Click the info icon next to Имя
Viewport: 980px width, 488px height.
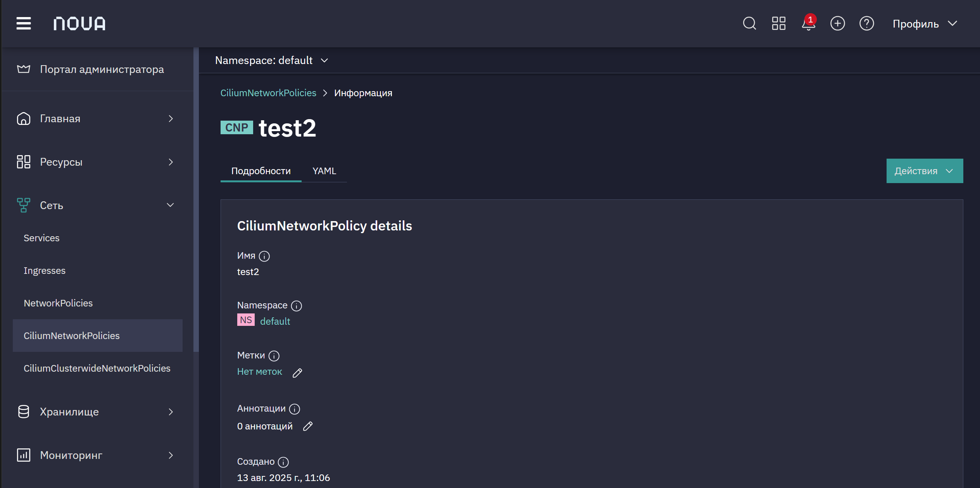[x=264, y=256]
